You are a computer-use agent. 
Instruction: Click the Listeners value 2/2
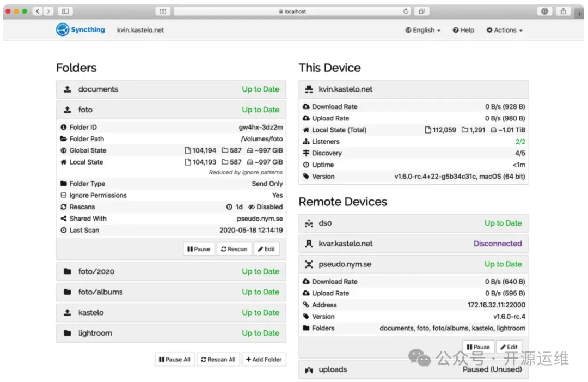tap(520, 142)
